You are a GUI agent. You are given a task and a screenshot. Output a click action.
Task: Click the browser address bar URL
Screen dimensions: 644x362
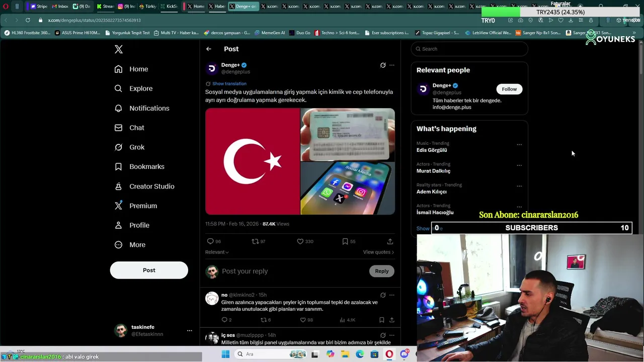point(94,20)
